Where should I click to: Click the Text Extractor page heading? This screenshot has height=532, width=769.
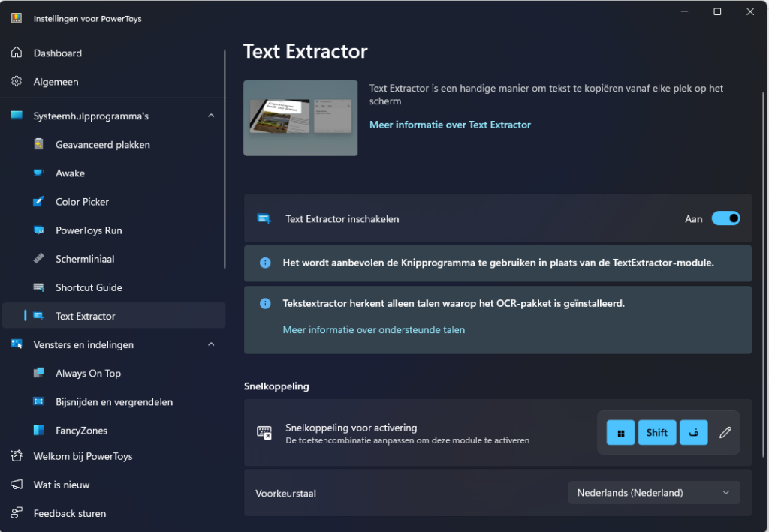306,52
